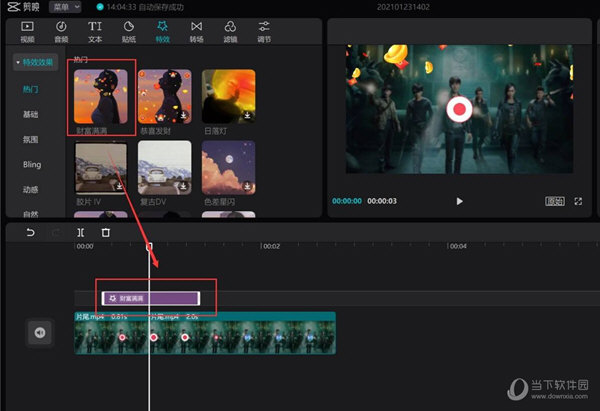
Task: Click the undo arrow in timeline toolbar
Action: pos(30,233)
